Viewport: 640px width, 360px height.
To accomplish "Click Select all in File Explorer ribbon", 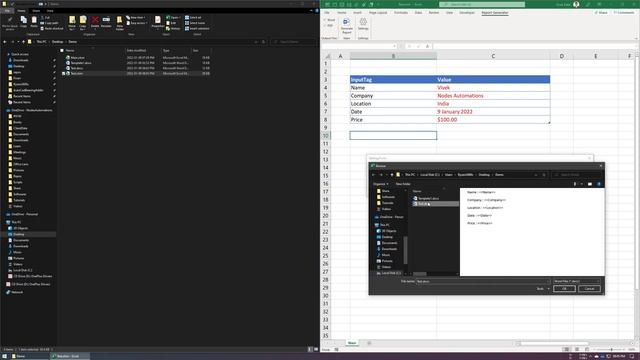I will 193,18.
